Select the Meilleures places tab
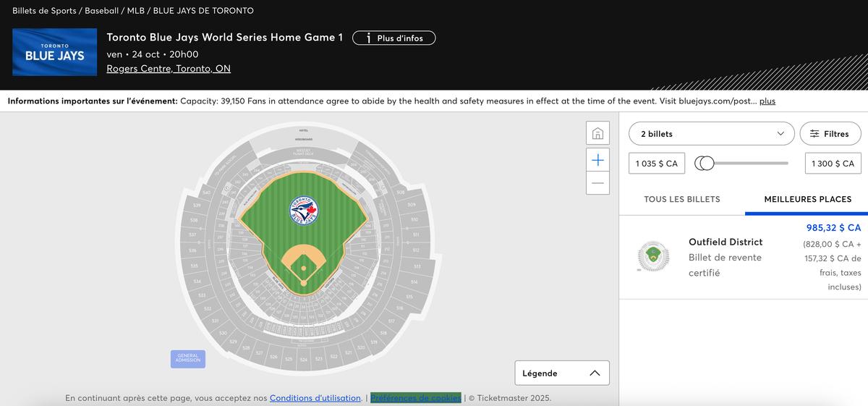Viewport: 868px width, 406px height. pos(807,199)
